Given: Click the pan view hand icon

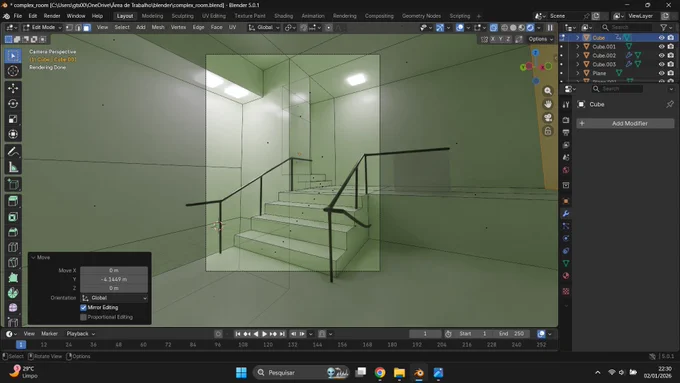Looking at the screenshot, I should 548,104.
